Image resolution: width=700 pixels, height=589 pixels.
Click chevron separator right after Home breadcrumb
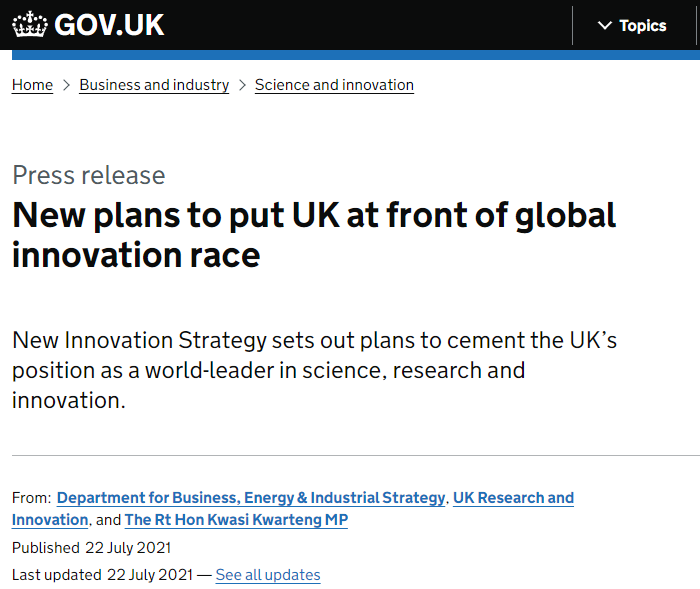click(66, 85)
